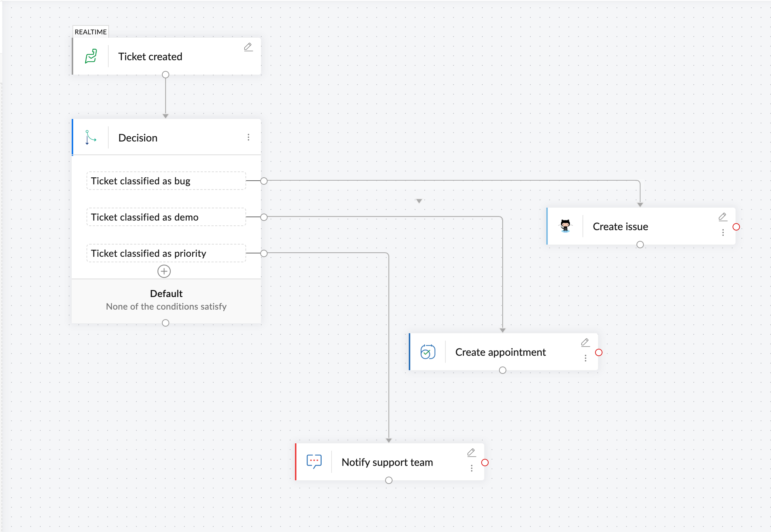Open Create issue three-dot options
The image size is (771, 532).
click(723, 232)
